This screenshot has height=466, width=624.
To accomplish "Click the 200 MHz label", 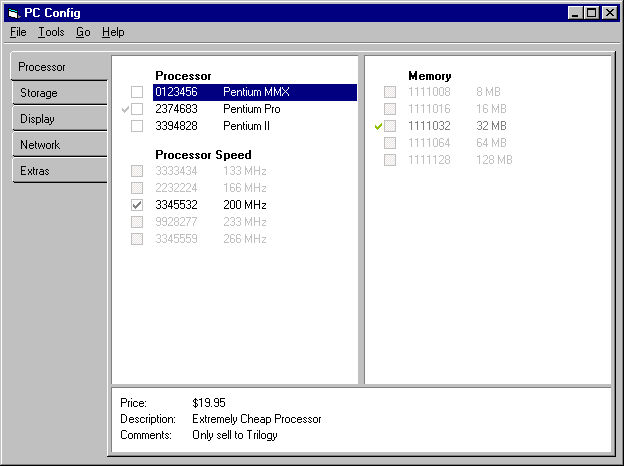I will 245,205.
